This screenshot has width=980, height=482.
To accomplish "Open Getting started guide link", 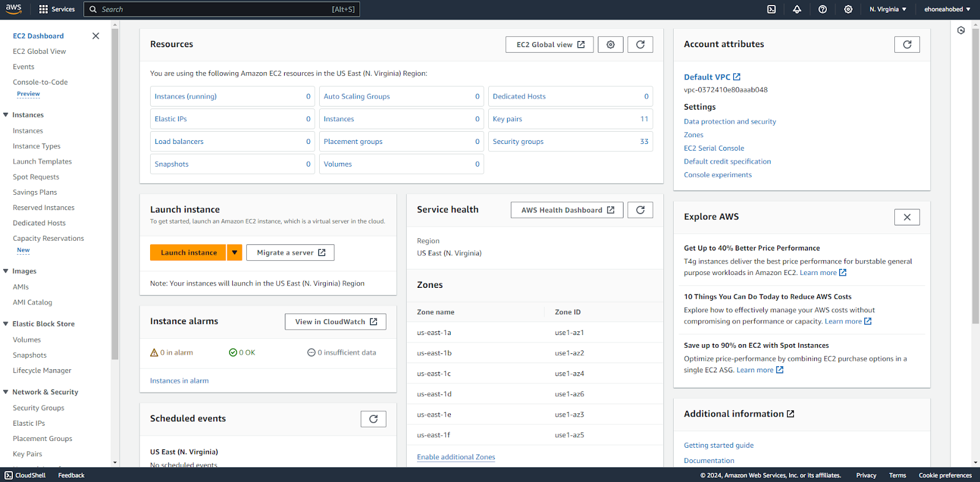I will 719,445.
